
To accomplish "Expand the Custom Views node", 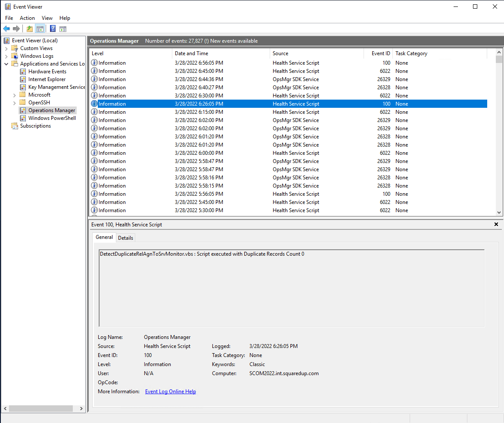I will (x=6, y=48).
